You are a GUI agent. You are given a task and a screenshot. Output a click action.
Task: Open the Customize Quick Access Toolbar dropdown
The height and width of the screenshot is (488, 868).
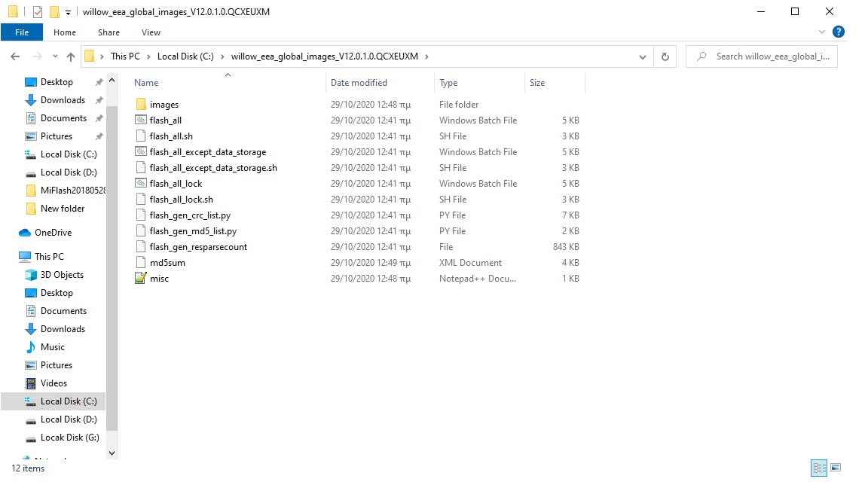(x=68, y=12)
